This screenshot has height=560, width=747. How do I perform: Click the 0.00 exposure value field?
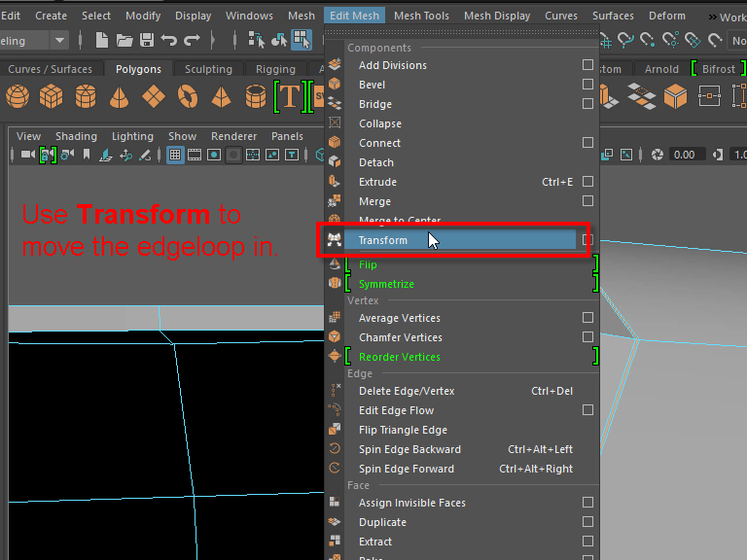pos(684,155)
